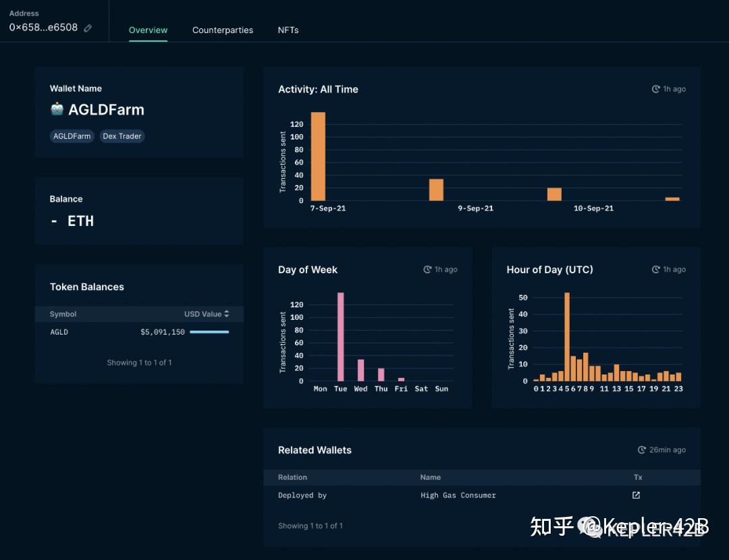Switch to the Overview tab
This screenshot has height=560, width=729.
point(148,30)
